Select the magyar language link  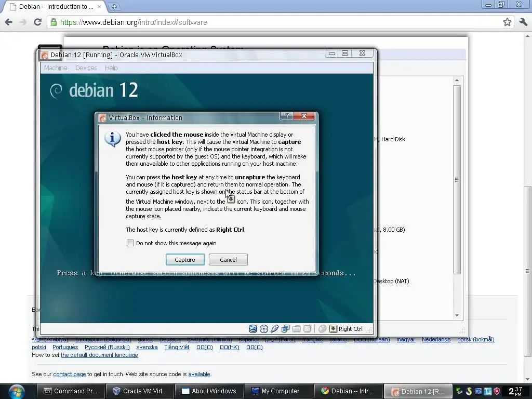tap(406, 339)
